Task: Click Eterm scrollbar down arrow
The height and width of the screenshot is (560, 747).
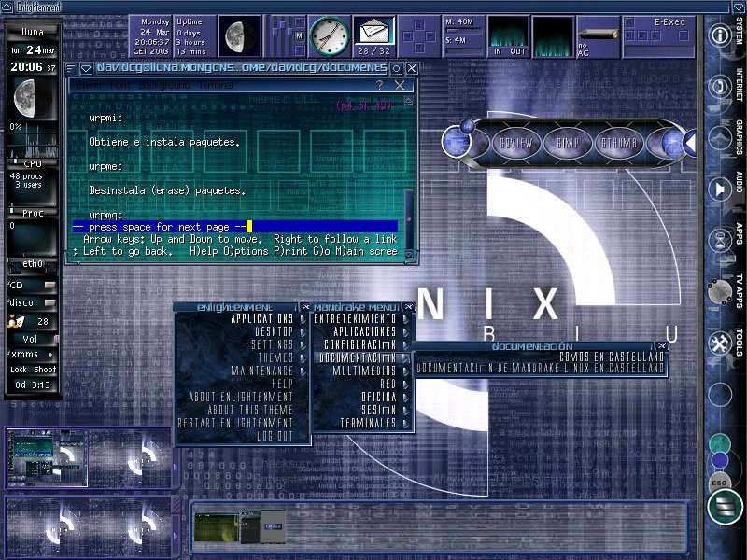Action: (x=409, y=255)
